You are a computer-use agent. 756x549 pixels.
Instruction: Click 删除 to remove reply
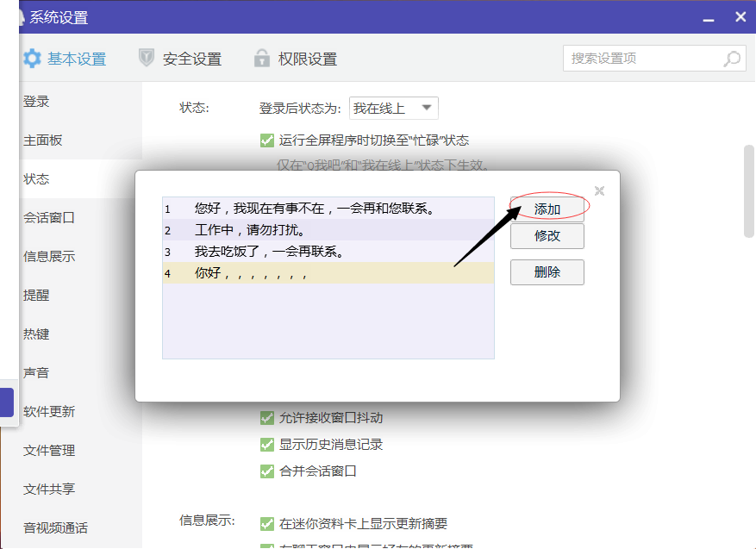coord(547,272)
